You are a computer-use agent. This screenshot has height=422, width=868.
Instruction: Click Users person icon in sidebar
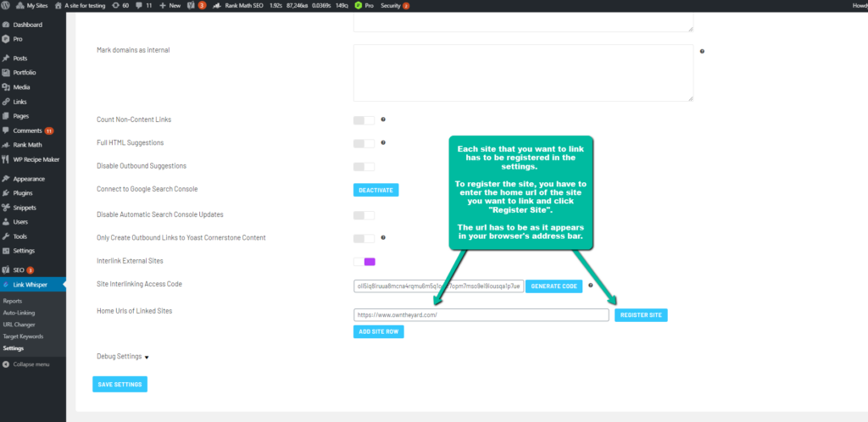pyautogui.click(x=6, y=222)
